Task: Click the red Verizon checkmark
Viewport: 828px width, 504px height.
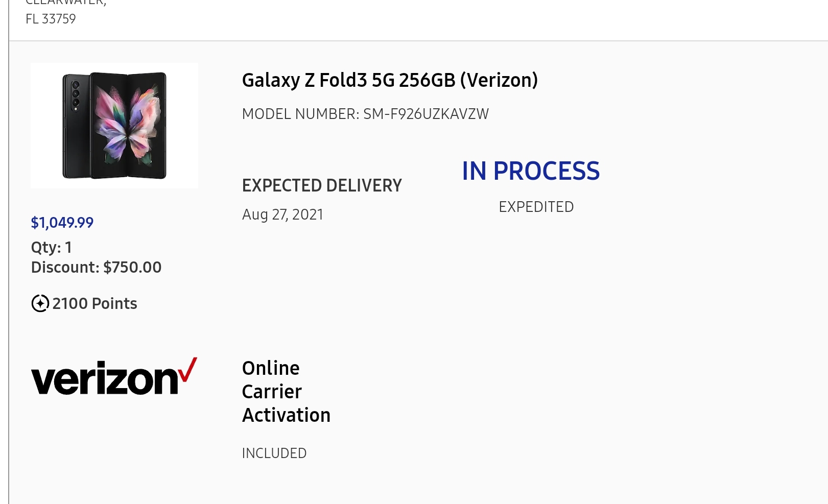Action: tap(188, 369)
